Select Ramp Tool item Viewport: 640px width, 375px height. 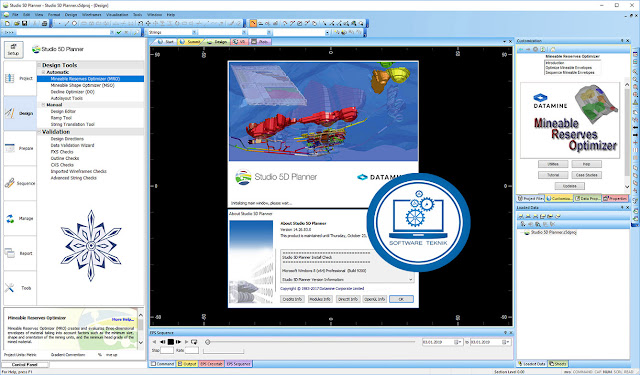point(61,118)
